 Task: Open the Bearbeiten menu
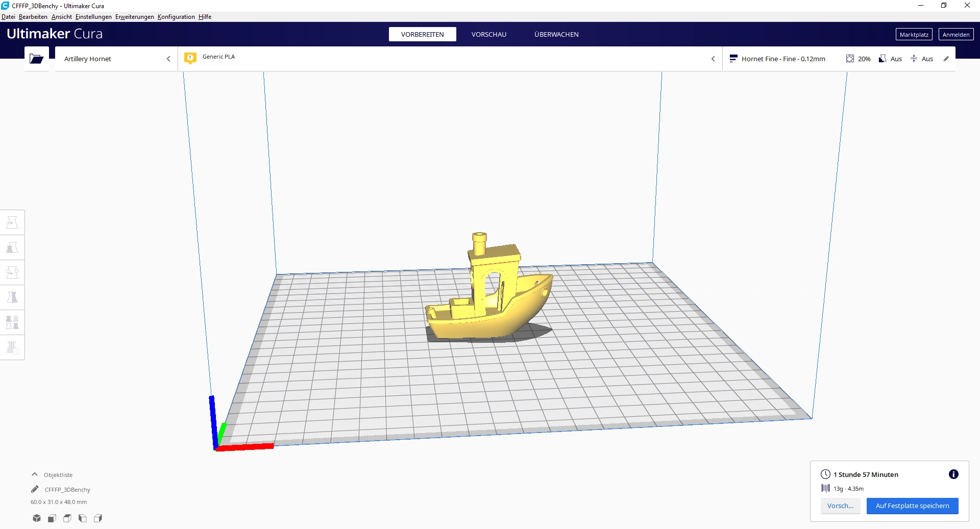click(33, 17)
